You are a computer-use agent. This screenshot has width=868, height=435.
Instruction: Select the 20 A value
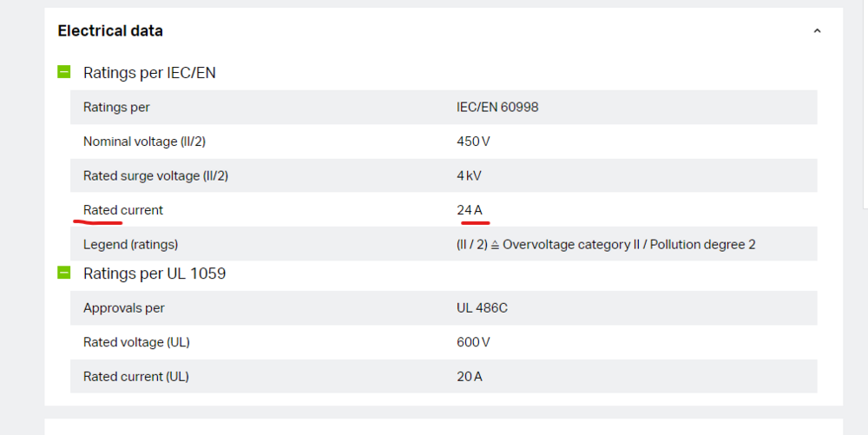coord(470,377)
